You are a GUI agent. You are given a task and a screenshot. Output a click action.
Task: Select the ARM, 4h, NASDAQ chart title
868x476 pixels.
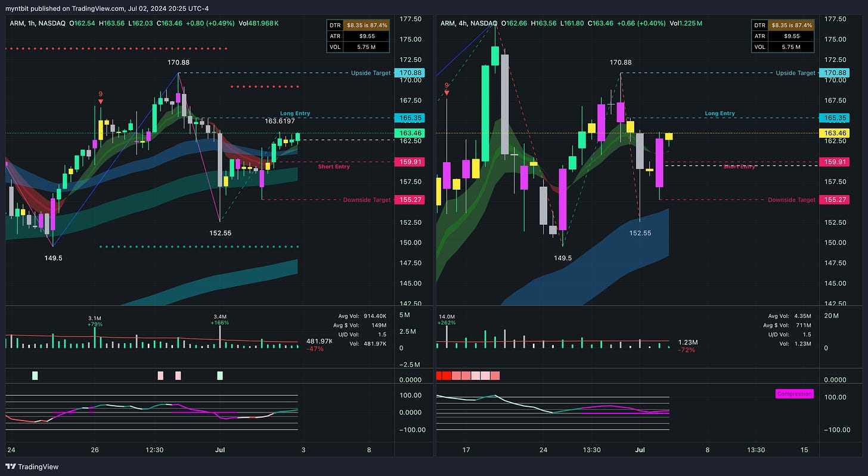(x=470, y=23)
